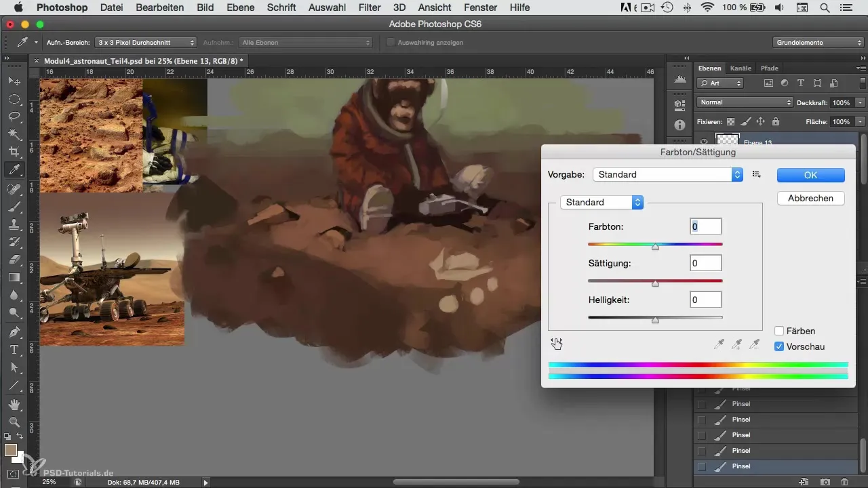Lock position icon in Fixieren row

point(760,122)
